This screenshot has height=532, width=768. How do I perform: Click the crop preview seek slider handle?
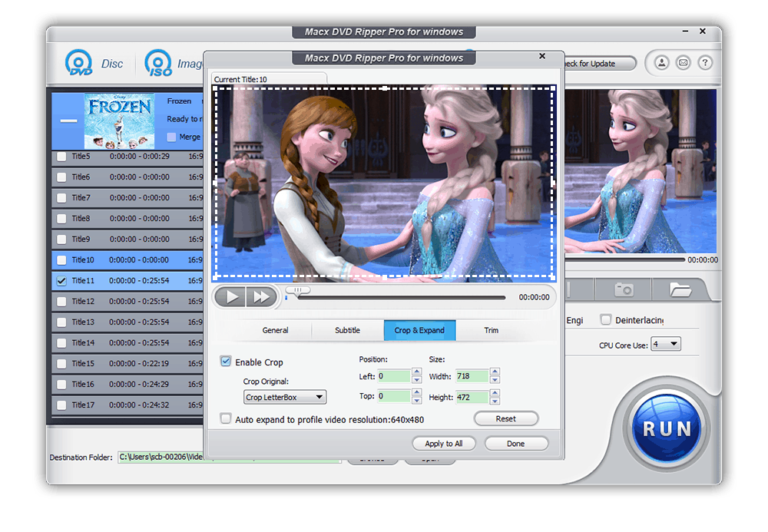pos(298,290)
